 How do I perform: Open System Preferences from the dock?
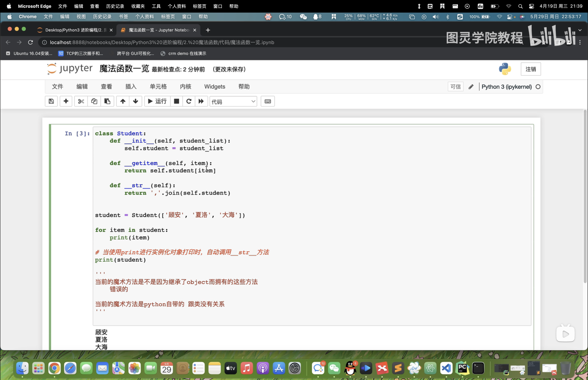pos(295,368)
